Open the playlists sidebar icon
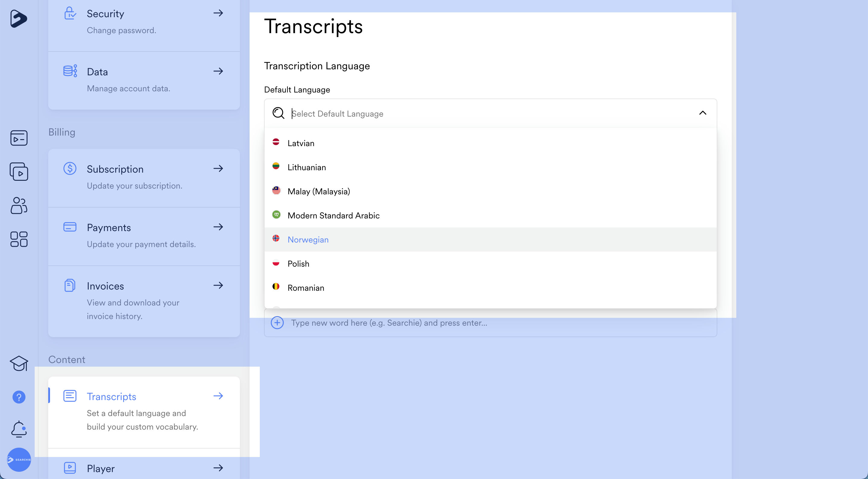 point(19,172)
